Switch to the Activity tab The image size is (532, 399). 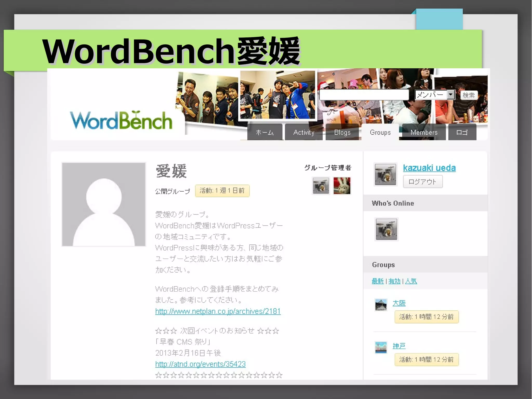pos(303,132)
